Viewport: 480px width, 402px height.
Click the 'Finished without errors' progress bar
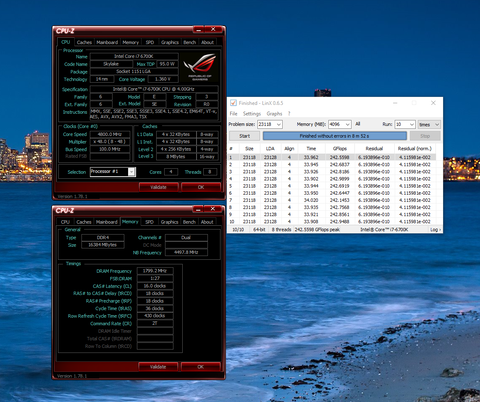coord(335,136)
